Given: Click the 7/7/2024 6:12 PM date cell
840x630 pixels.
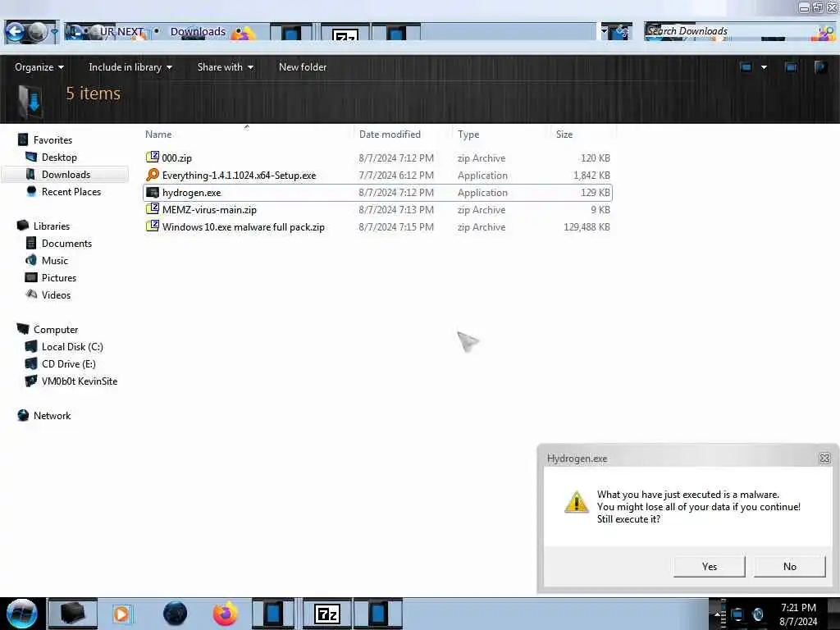Looking at the screenshot, I should pyautogui.click(x=396, y=176).
